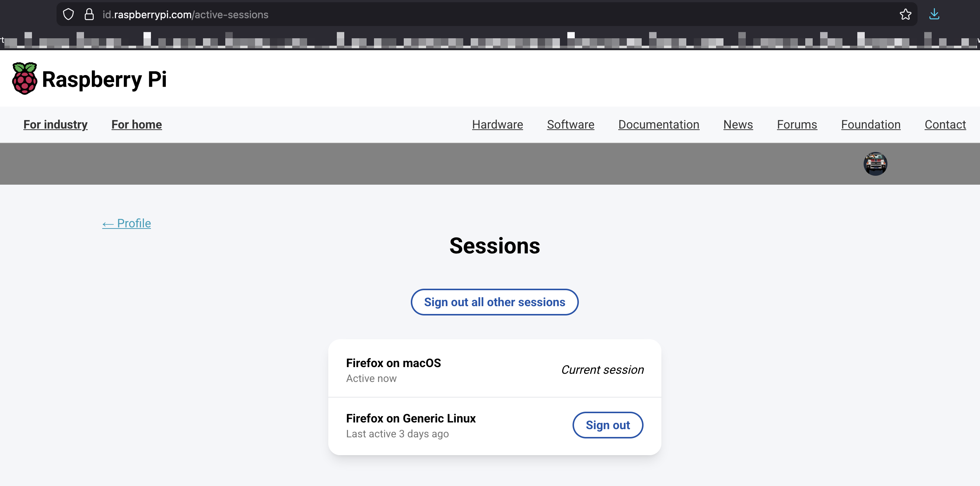Open the Forums link
Viewport: 980px width, 486px height.
pyautogui.click(x=797, y=124)
